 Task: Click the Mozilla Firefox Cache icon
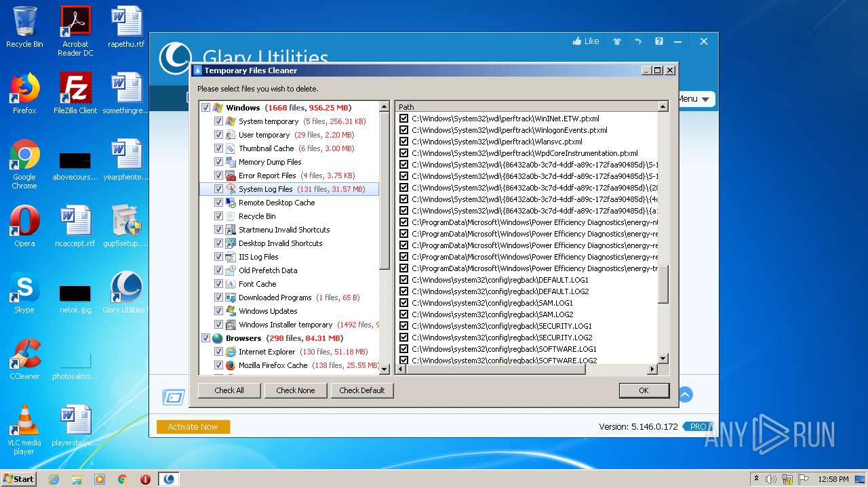231,365
